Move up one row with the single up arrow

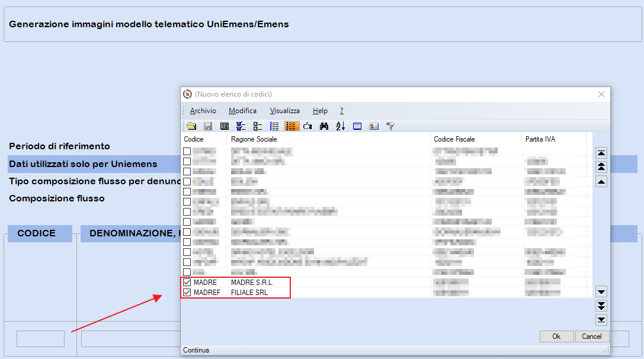click(x=601, y=181)
